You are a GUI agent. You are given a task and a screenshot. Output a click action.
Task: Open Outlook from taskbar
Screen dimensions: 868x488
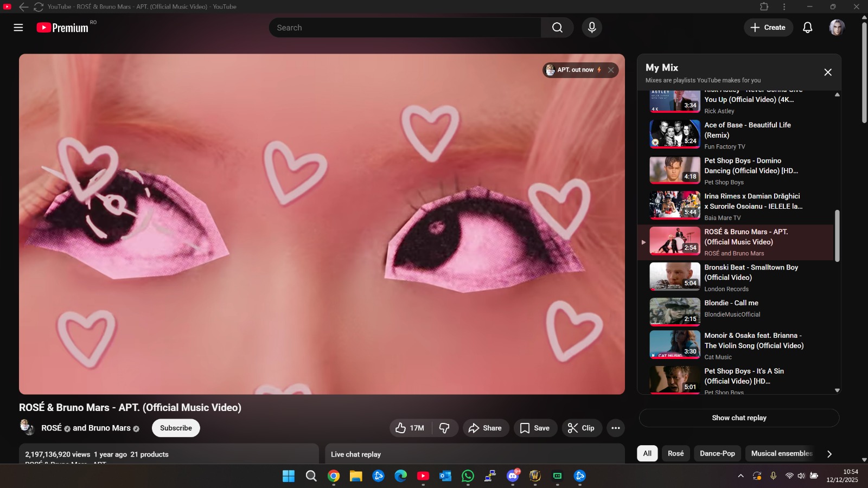445,476
